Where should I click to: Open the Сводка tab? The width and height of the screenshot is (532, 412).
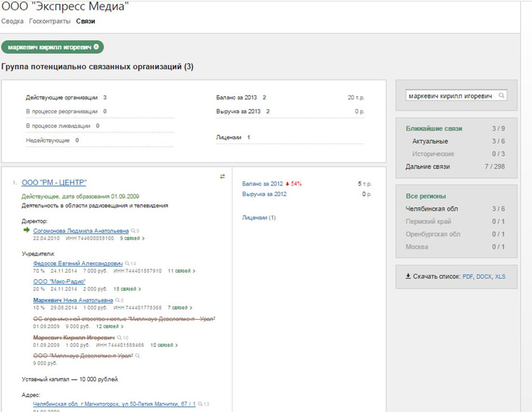click(12, 21)
